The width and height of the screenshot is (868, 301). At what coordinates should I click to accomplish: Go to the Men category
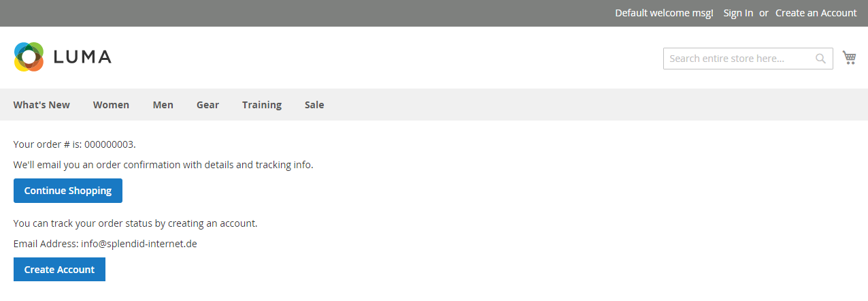click(x=163, y=105)
